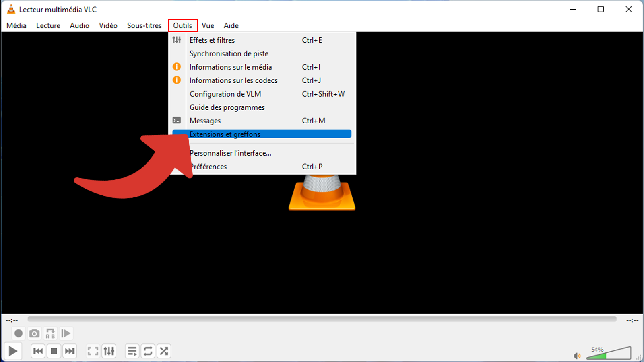Minimize the VLC window
644x362 pixels.
[x=573, y=9]
